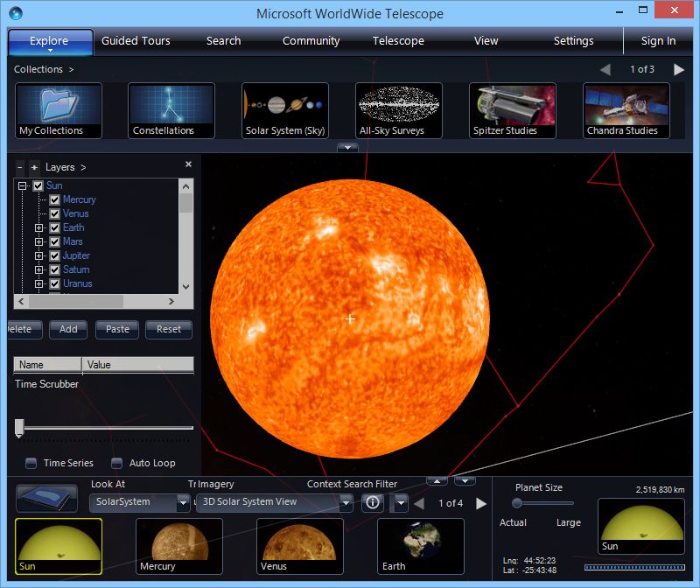This screenshot has height=588, width=700.
Task: Close the Layers panel
Action: click(x=188, y=164)
